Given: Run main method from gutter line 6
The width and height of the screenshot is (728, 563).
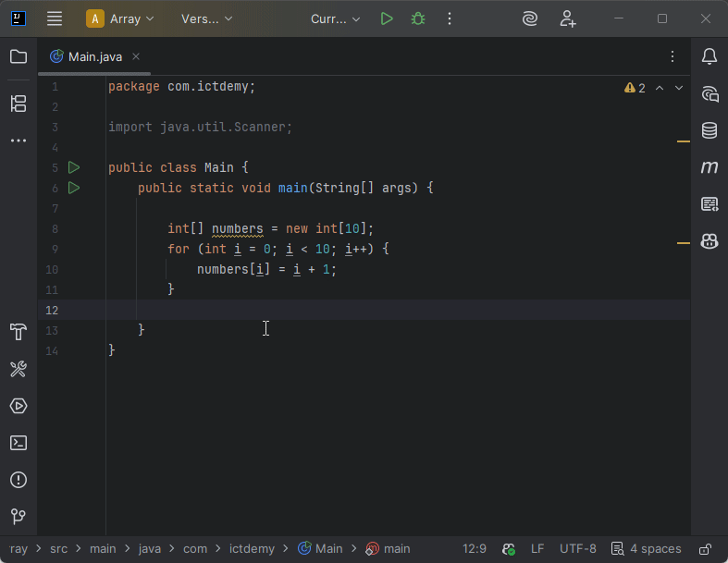Looking at the screenshot, I should [74, 188].
